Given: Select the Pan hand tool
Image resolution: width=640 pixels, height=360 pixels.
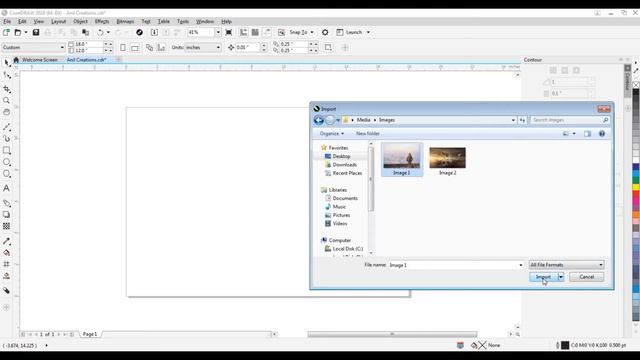Looking at the screenshot, I should [x=7, y=112].
